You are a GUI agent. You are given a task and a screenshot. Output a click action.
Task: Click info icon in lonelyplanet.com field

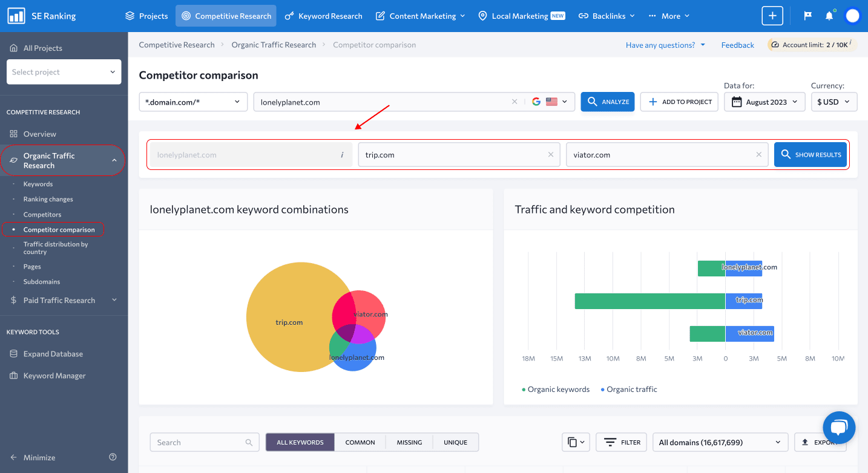tap(342, 155)
